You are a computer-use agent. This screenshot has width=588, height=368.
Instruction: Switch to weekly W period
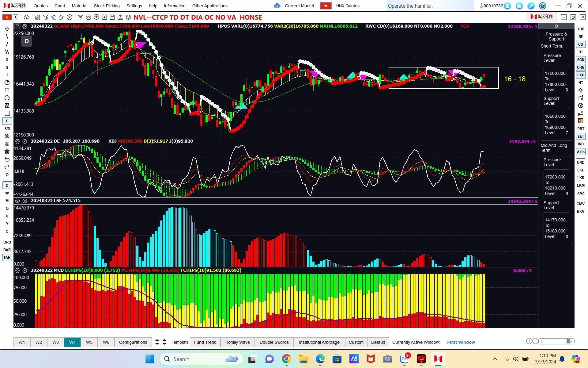[7, 193]
